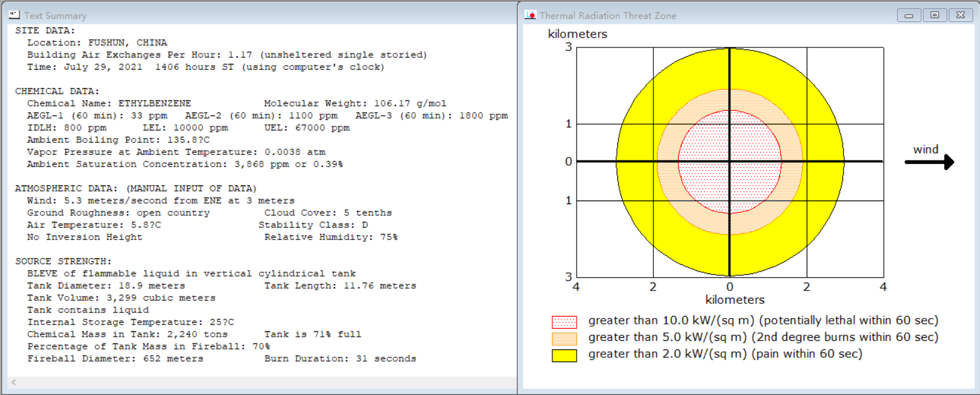This screenshot has height=395, width=980.
Task: Click 'Chemical Mass in Tank: 2,240 tons'
Action: 127,334
